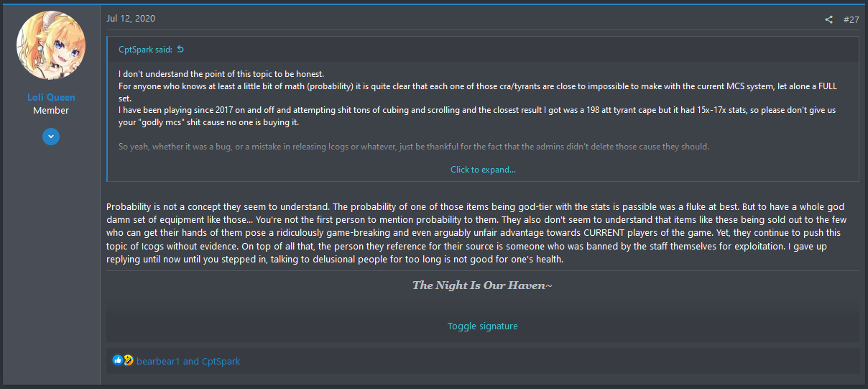This screenshot has width=868, height=389.
Task: Click the laughing emoji reaction icon
Action: pyautogui.click(x=129, y=360)
